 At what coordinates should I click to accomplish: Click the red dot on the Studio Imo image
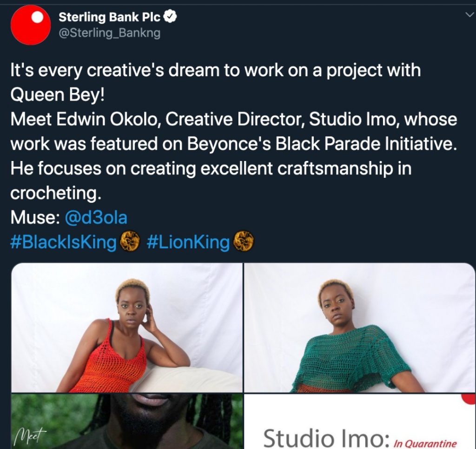coord(468,399)
